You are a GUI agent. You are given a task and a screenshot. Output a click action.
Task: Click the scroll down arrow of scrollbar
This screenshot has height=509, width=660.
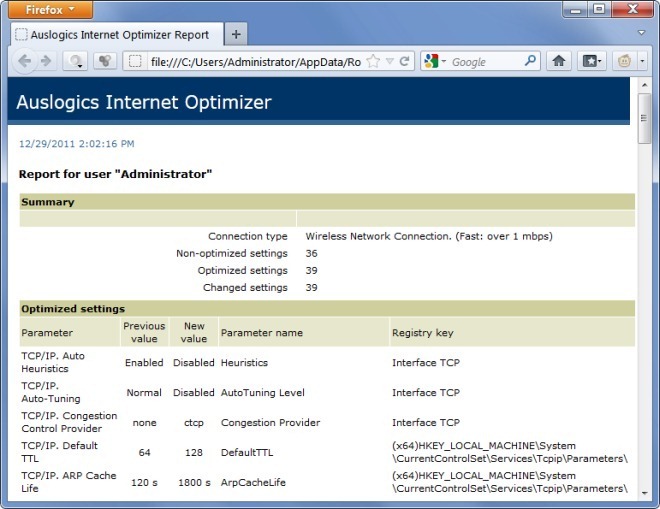coord(644,493)
